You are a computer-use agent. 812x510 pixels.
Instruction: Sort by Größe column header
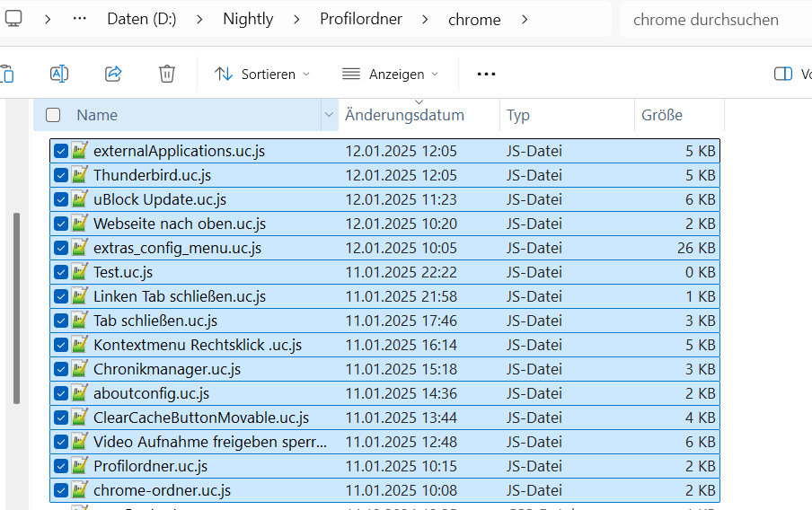[662, 115]
